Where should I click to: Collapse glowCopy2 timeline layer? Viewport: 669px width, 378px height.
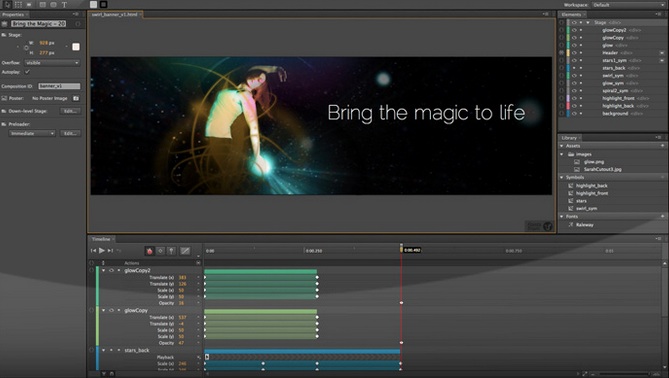[103, 270]
